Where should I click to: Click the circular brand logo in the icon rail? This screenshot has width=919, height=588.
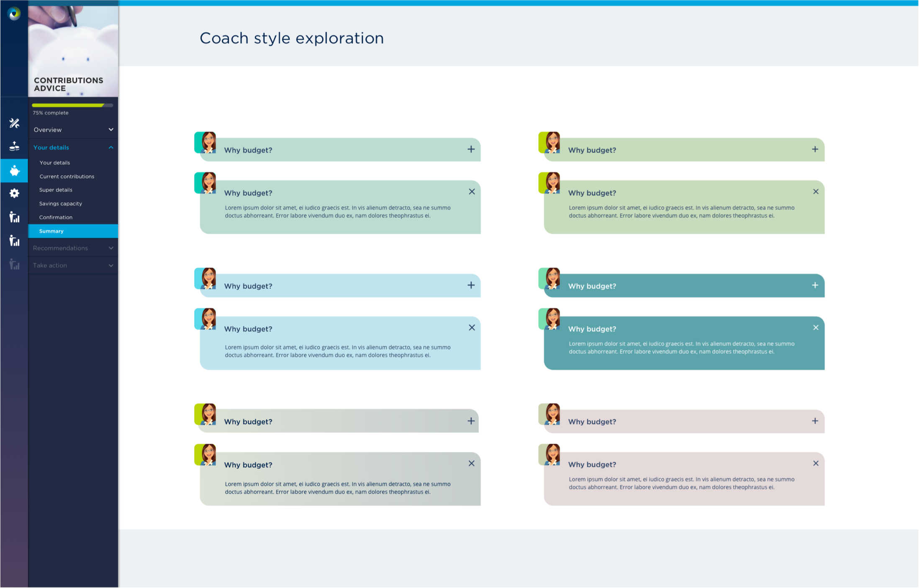(14, 14)
